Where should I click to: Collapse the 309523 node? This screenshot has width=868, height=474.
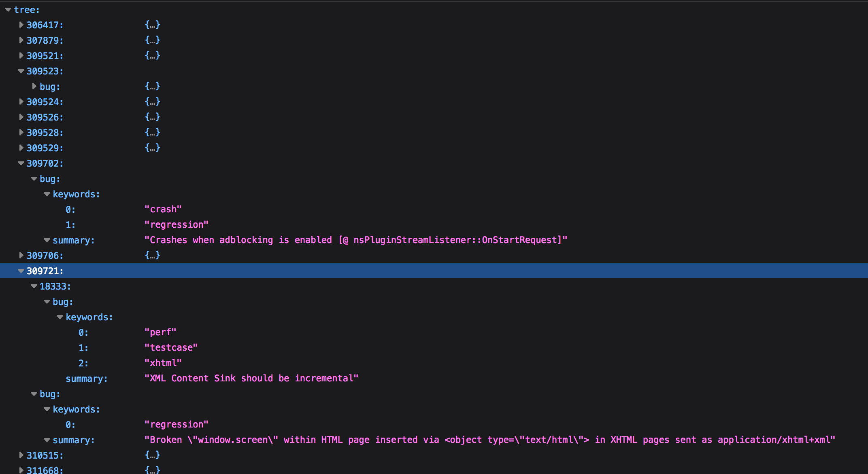[21, 71]
